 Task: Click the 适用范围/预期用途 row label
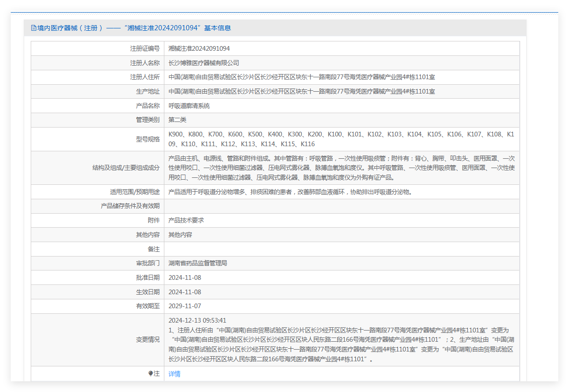pos(131,192)
